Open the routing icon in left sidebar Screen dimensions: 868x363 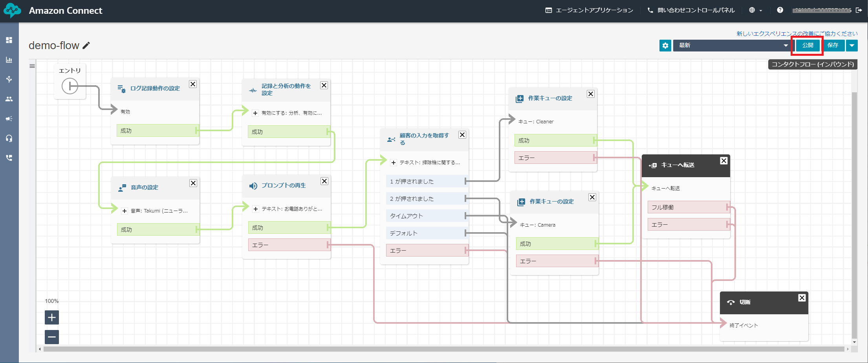pyautogui.click(x=9, y=79)
